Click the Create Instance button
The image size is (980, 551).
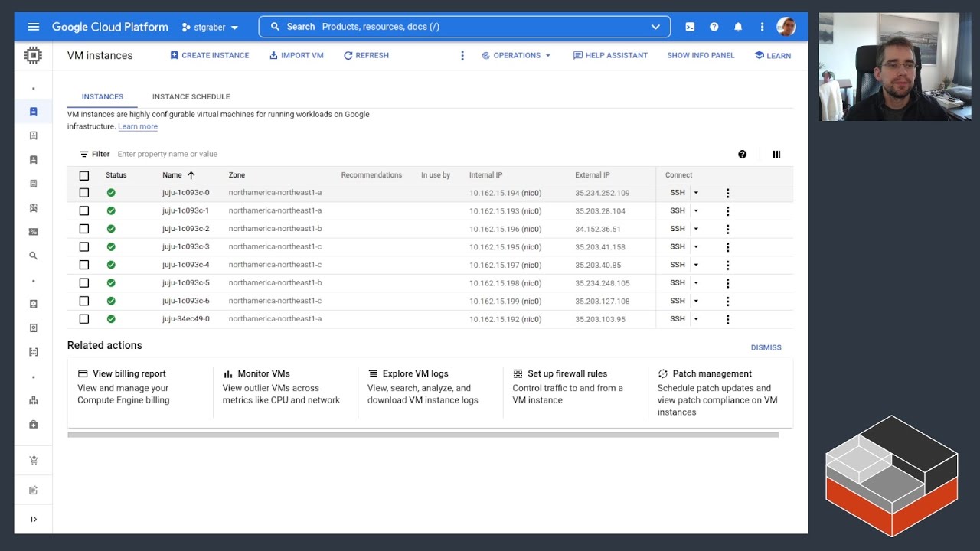click(209, 55)
